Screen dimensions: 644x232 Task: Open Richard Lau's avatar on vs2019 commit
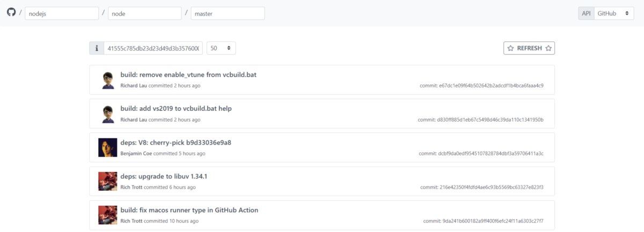pos(108,114)
